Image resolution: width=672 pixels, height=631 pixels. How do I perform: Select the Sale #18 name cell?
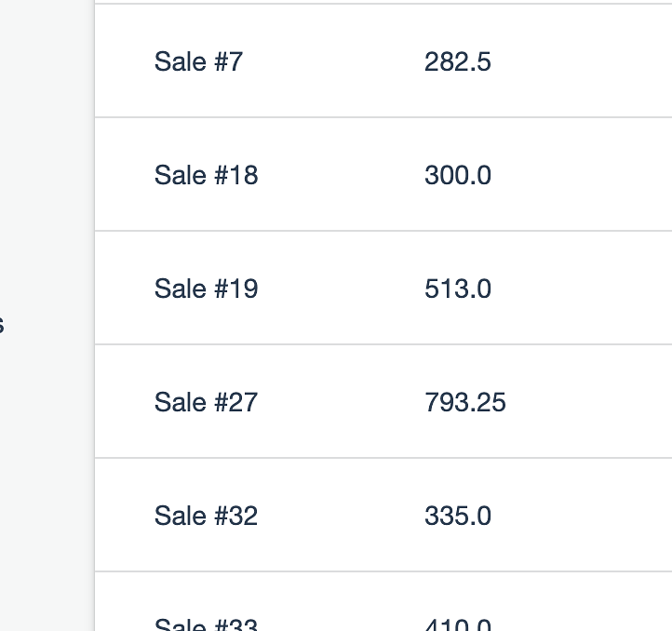tap(206, 175)
